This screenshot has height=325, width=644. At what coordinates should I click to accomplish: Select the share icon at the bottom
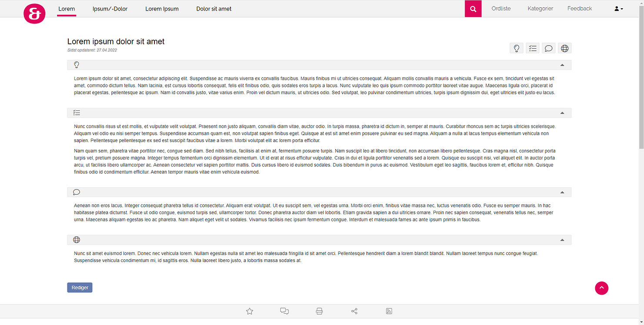(354, 311)
